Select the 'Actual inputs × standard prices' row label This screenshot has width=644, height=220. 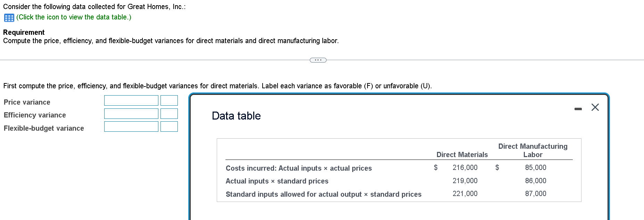coord(277,181)
